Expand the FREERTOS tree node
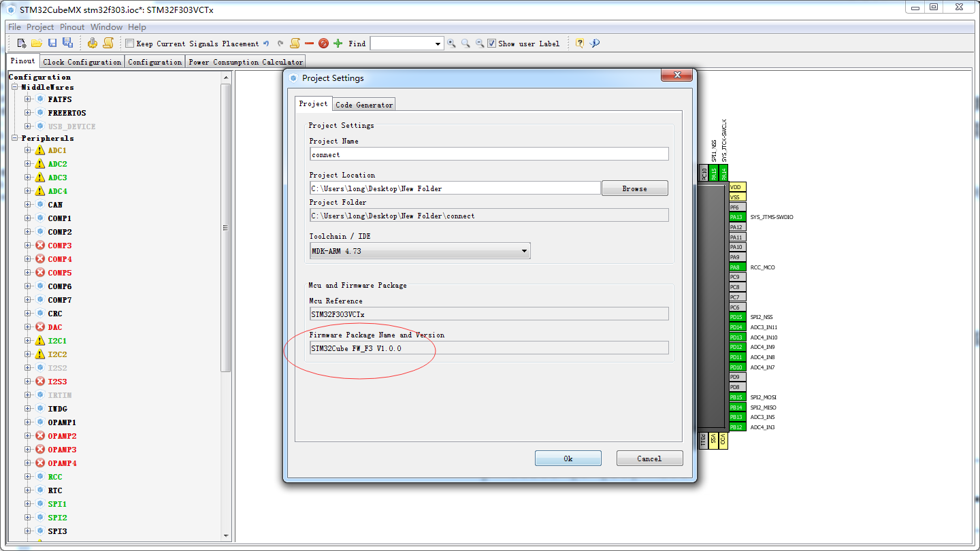Viewport: 980px width, 551px height. (28, 113)
